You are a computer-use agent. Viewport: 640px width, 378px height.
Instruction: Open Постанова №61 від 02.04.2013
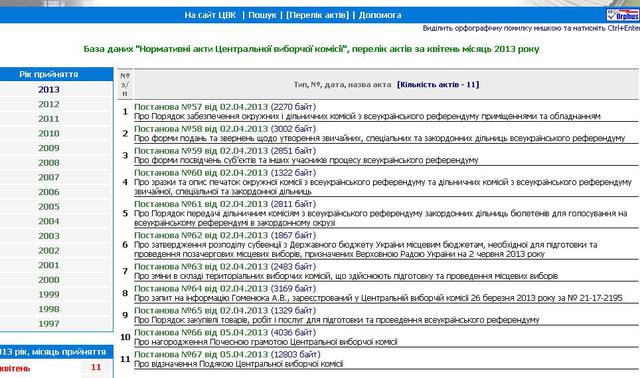(x=201, y=204)
